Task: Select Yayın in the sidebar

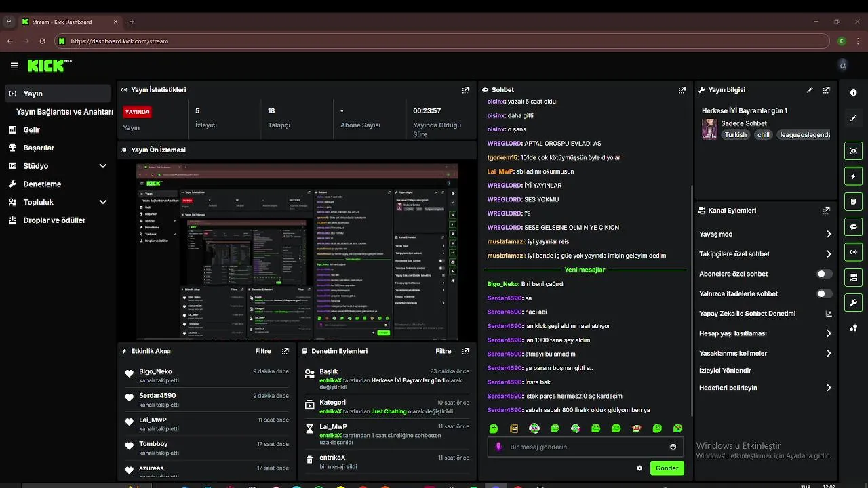Action: [x=58, y=94]
